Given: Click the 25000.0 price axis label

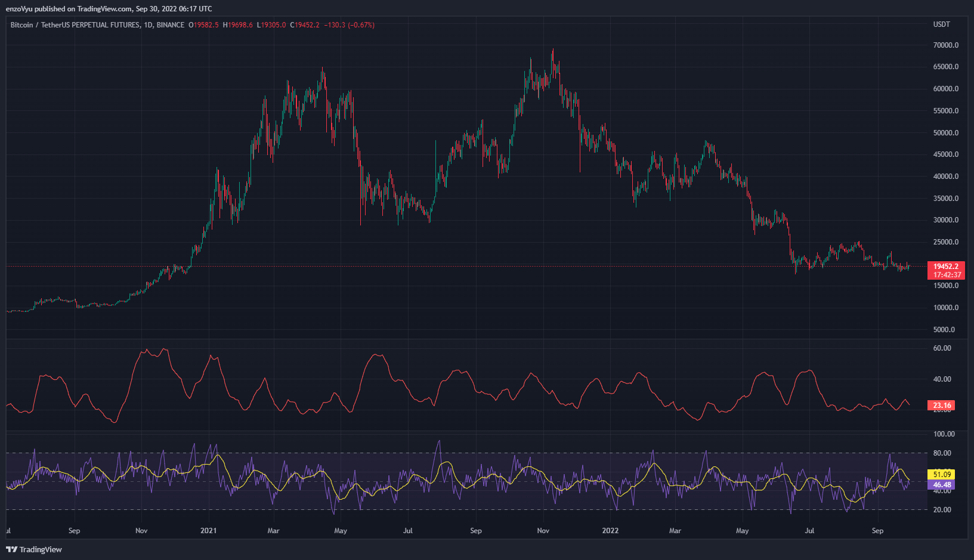Looking at the screenshot, I should tap(946, 242).
